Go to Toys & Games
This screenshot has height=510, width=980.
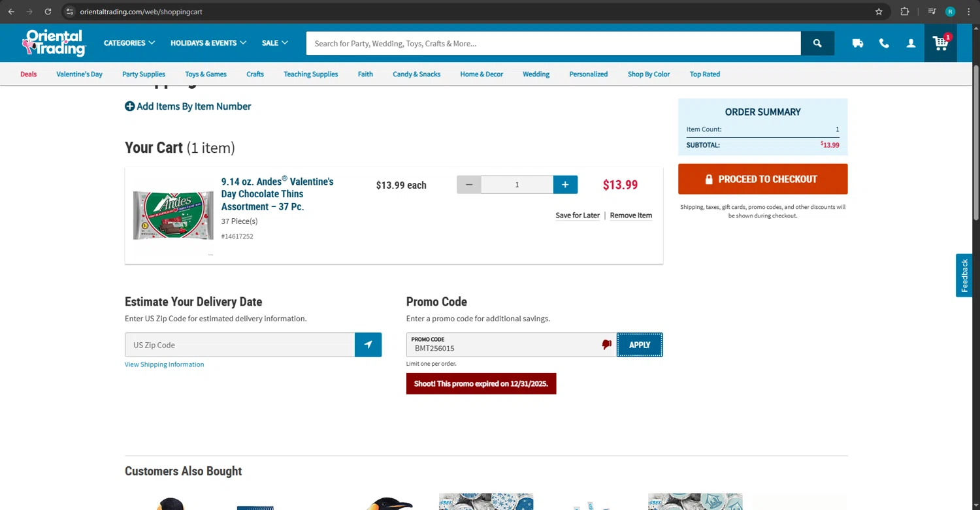coord(206,74)
